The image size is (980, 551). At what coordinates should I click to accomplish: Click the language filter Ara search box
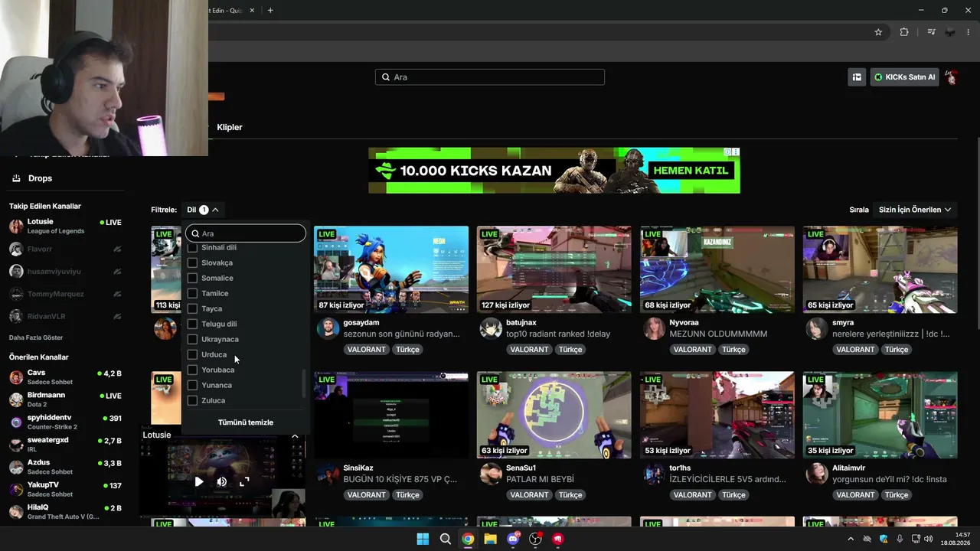pyautogui.click(x=246, y=233)
